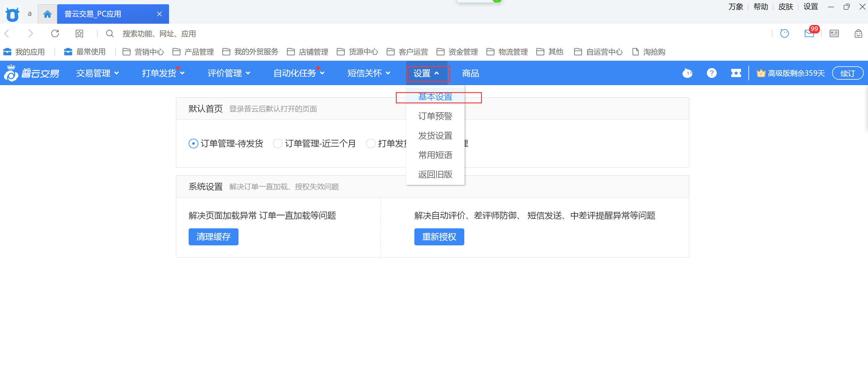Select 订单管理-待发货 radio option
Screen dimensions: 868x391
[193, 144]
